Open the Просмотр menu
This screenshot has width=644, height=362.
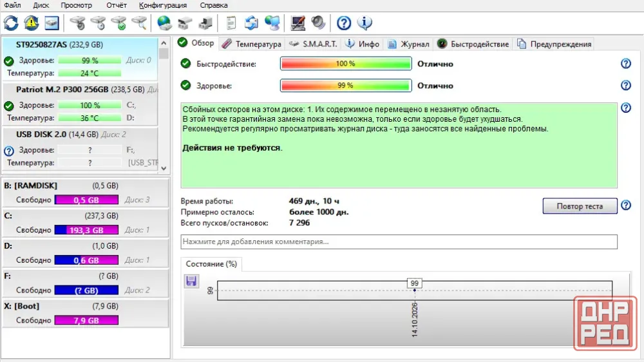pyautogui.click(x=77, y=5)
